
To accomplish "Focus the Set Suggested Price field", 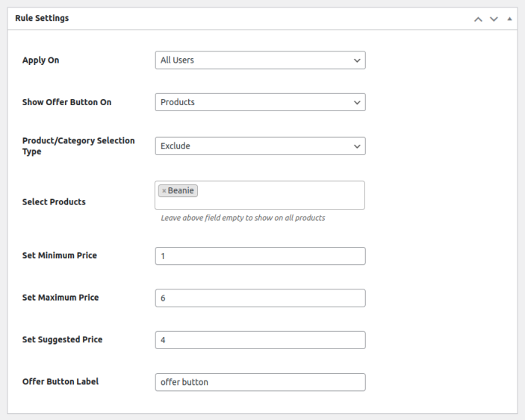I will [x=260, y=340].
